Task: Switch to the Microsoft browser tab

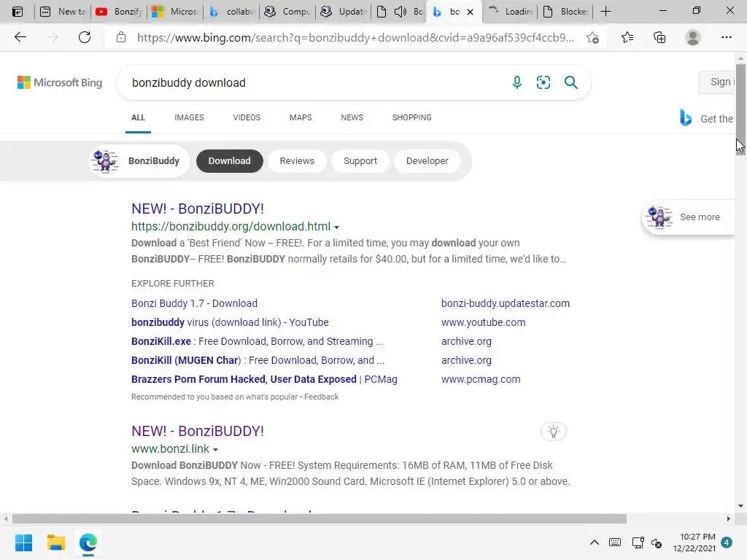Action: coord(176,12)
